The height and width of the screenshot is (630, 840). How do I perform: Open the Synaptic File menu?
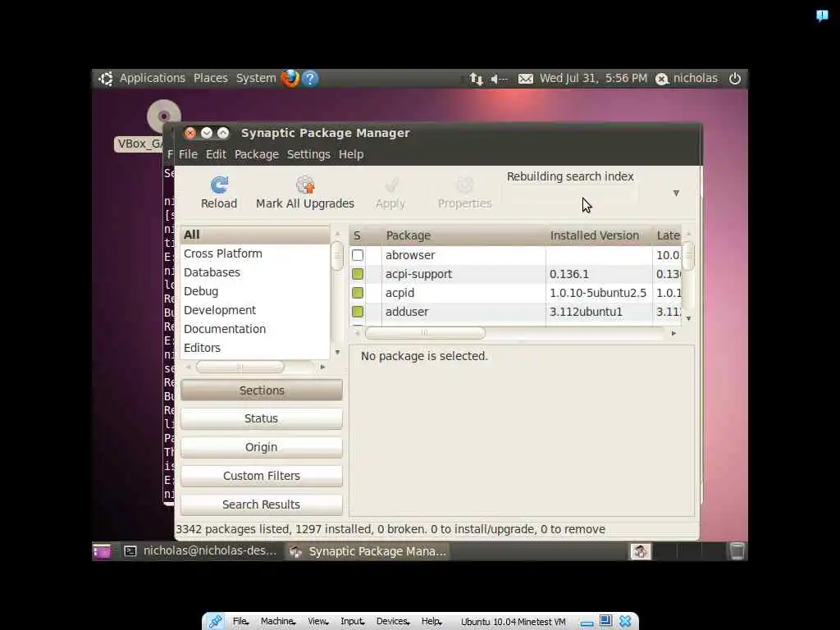(x=188, y=154)
